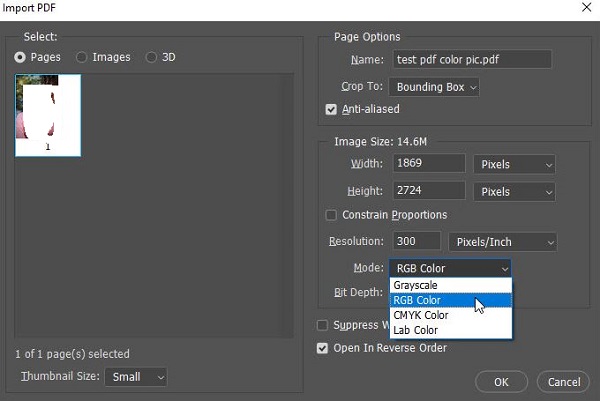Viewport: 600px width, 401px height.
Task: Select the 3D radio button
Action: 152,58
